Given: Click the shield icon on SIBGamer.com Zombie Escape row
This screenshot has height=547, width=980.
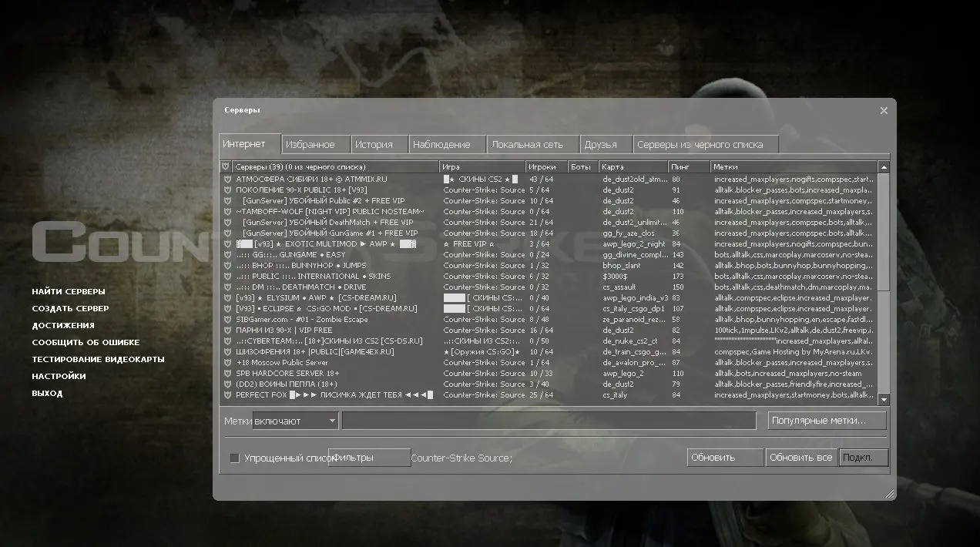Looking at the screenshot, I should coord(227,320).
